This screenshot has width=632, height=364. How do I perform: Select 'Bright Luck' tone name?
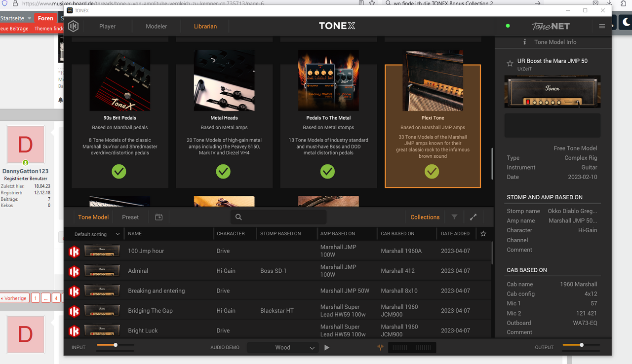[143, 330]
